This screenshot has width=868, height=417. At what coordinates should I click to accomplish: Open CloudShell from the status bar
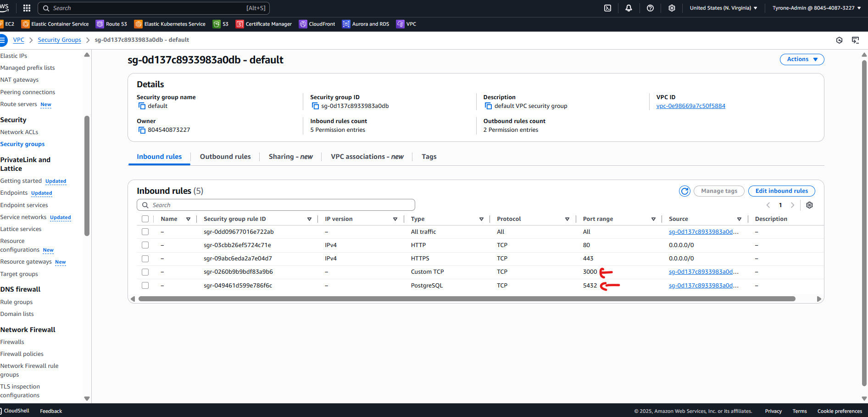16,411
